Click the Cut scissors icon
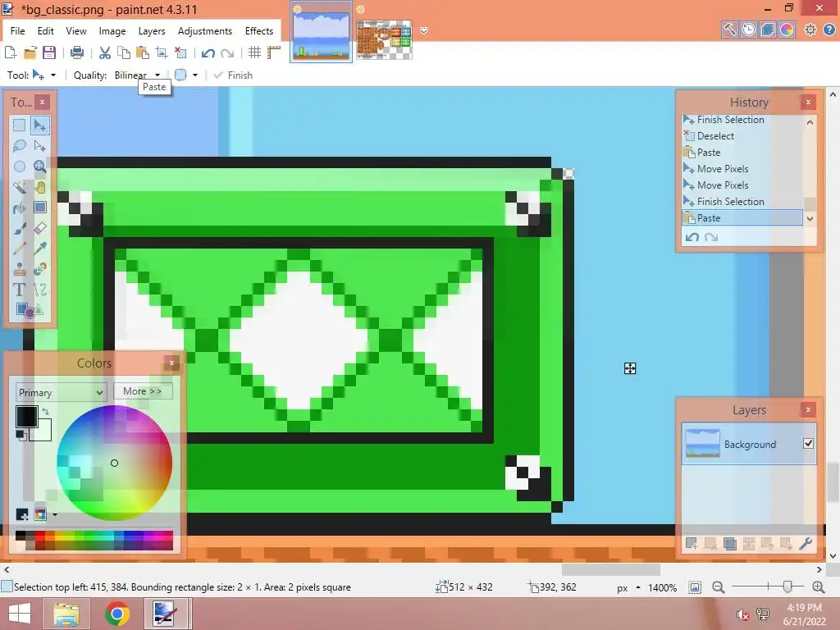This screenshot has height=630, width=840. [x=105, y=52]
